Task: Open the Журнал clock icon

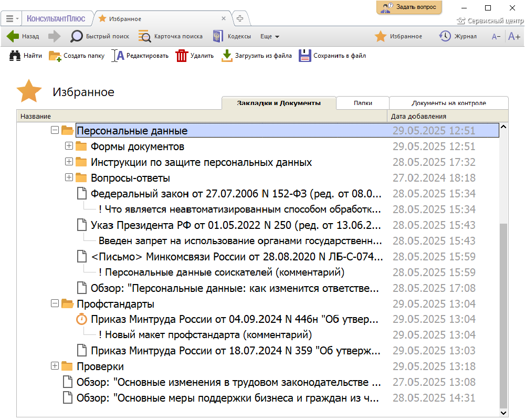Action: pos(445,36)
